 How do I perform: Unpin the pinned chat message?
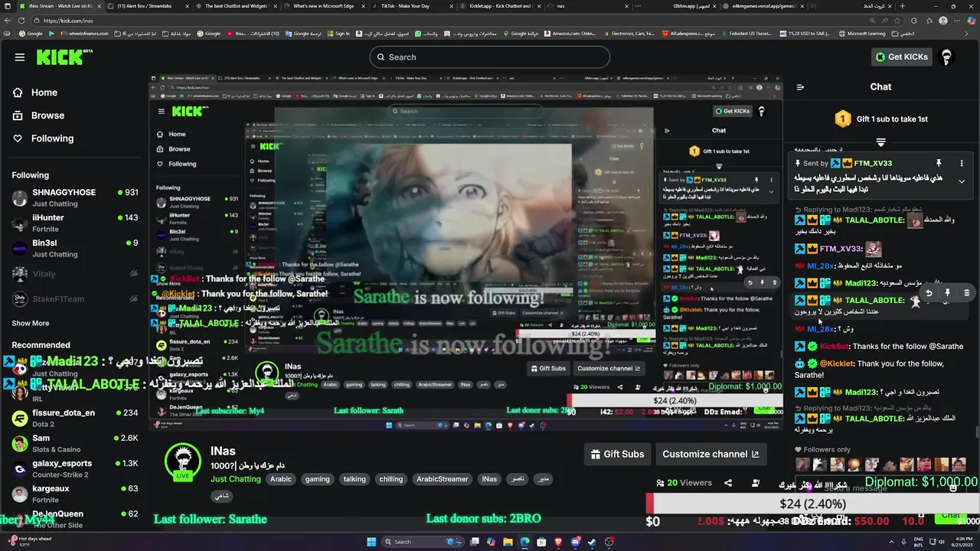pyautogui.click(x=938, y=163)
